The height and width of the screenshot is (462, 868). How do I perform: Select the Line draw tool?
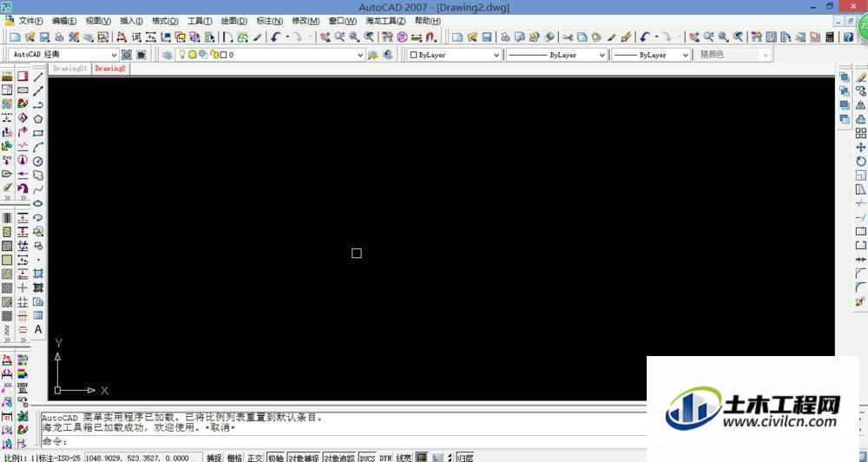point(38,76)
